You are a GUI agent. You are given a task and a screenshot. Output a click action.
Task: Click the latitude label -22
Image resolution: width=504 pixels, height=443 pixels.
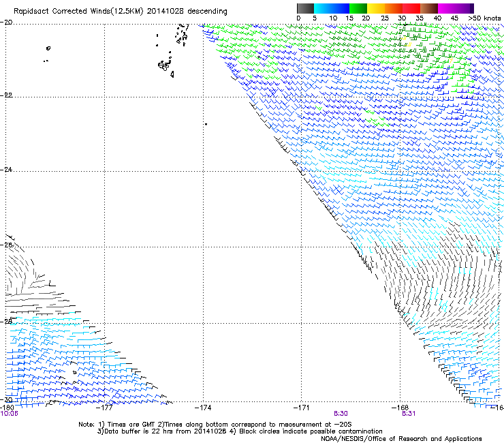(7, 95)
